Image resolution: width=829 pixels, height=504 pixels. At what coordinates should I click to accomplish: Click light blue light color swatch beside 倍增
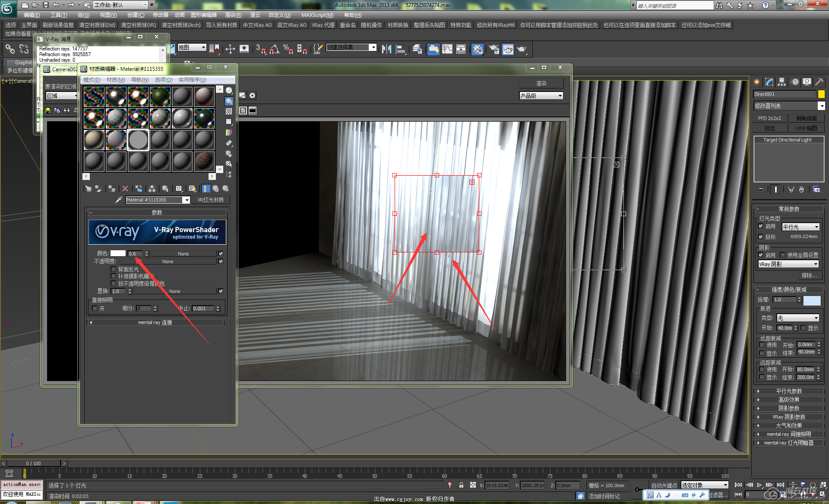(812, 301)
